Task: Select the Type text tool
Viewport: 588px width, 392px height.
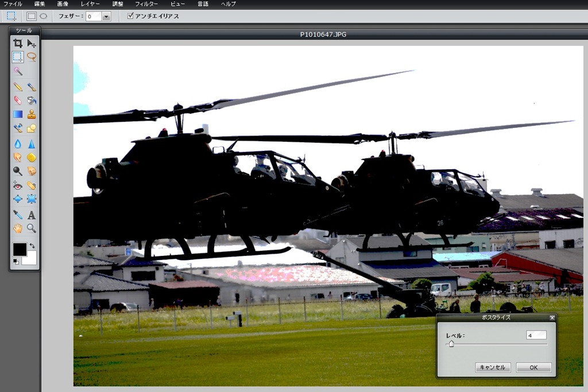Action: click(x=32, y=215)
